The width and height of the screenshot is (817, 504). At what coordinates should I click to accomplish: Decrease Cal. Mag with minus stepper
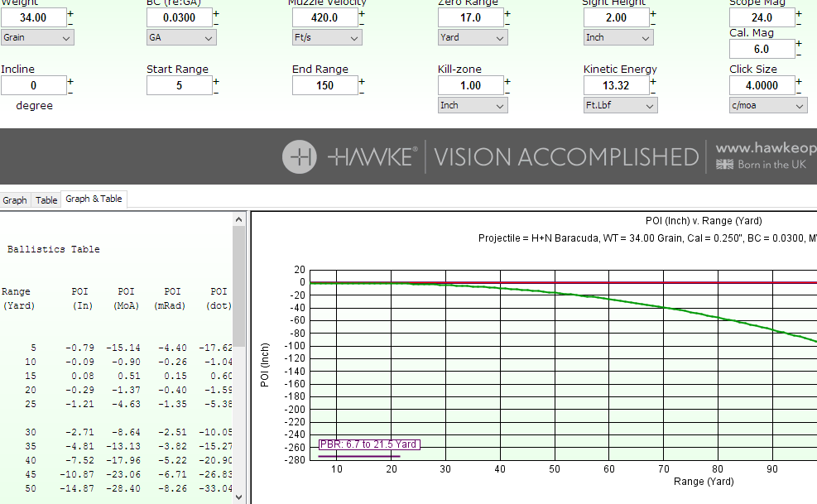[799, 55]
